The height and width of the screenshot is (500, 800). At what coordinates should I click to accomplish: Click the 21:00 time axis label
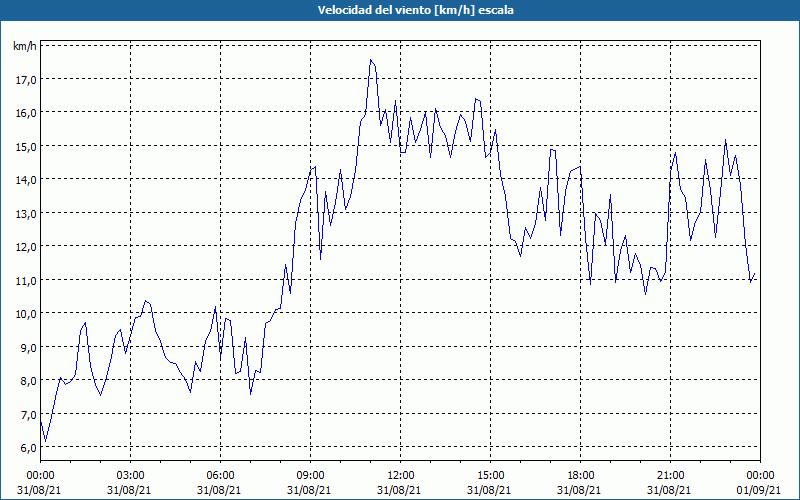670,476
